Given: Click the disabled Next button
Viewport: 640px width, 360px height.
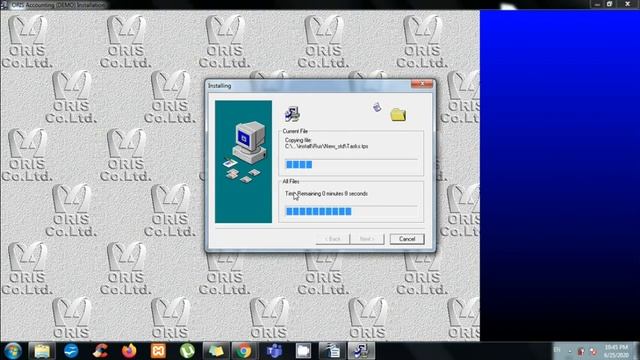Looking at the screenshot, I should (x=367, y=239).
